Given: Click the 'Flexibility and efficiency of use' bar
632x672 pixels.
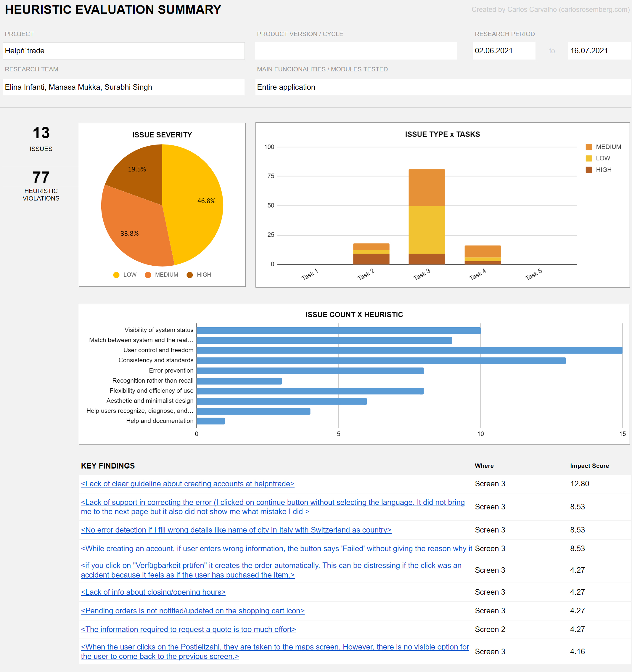Looking at the screenshot, I should point(310,391).
